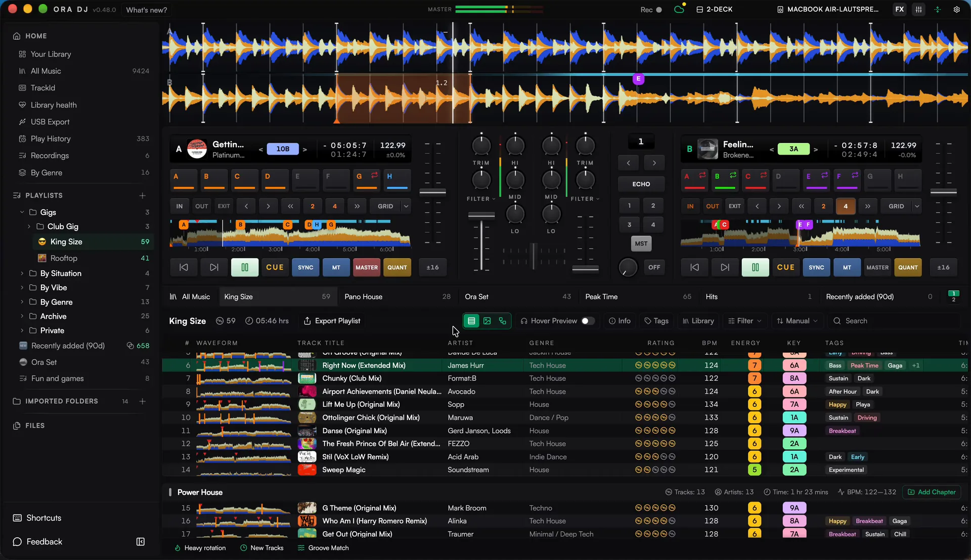This screenshot has width=971, height=560.
Task: Add an imported folder with plus icon
Action: tap(143, 401)
